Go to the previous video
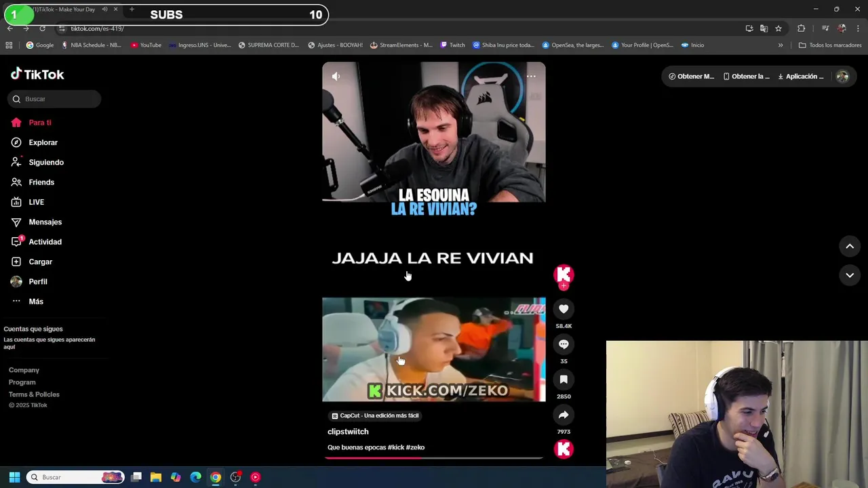The image size is (868, 488). (850, 247)
